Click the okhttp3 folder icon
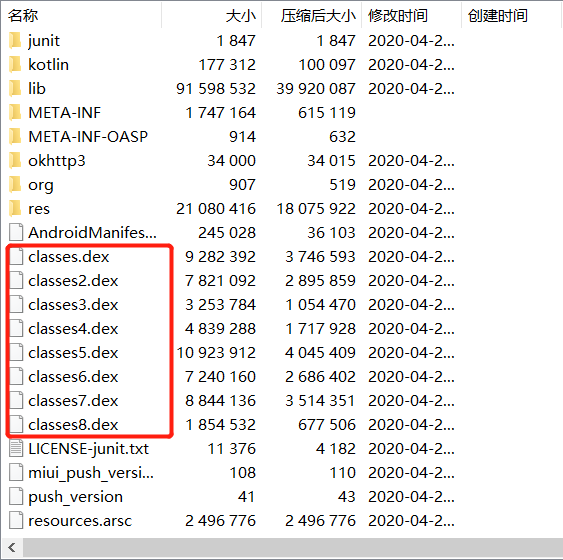 [15, 160]
